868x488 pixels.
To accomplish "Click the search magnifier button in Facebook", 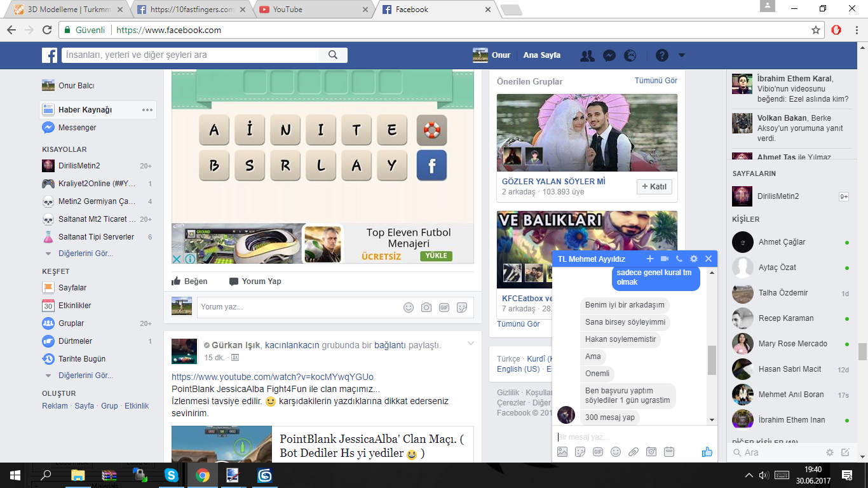I will pos(333,55).
